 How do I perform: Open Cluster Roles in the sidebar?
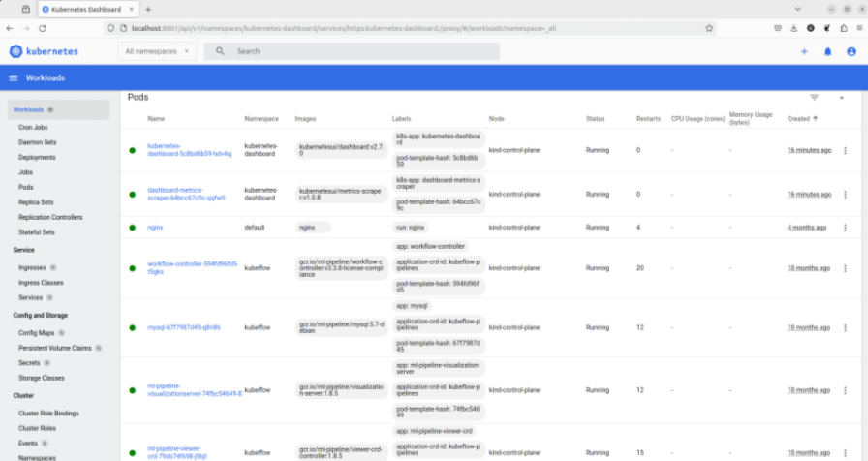tap(37, 428)
